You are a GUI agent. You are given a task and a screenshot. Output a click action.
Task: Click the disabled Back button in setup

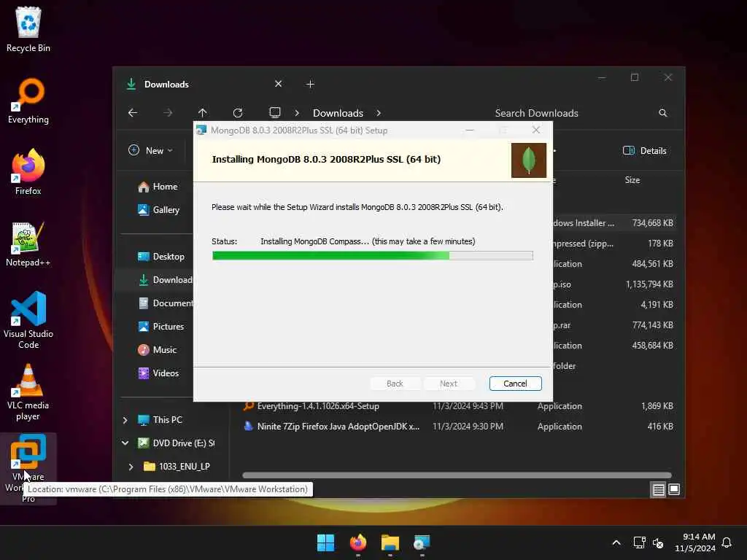(395, 384)
